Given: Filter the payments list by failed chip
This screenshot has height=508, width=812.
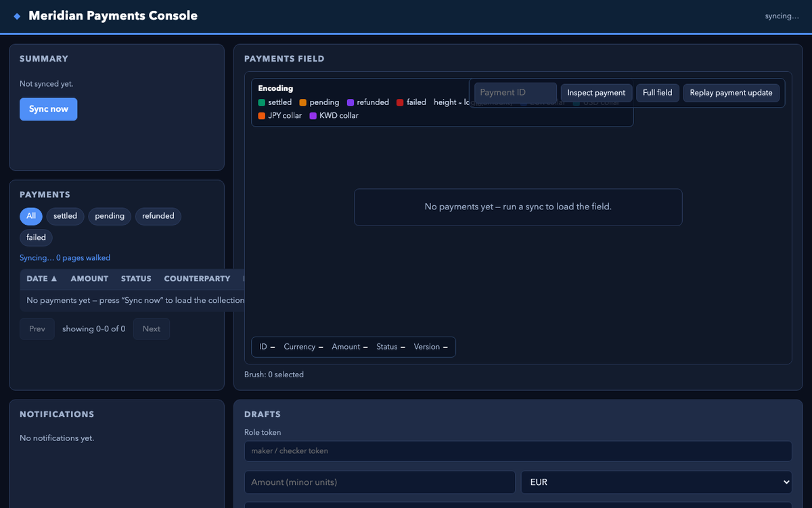Looking at the screenshot, I should (37, 238).
